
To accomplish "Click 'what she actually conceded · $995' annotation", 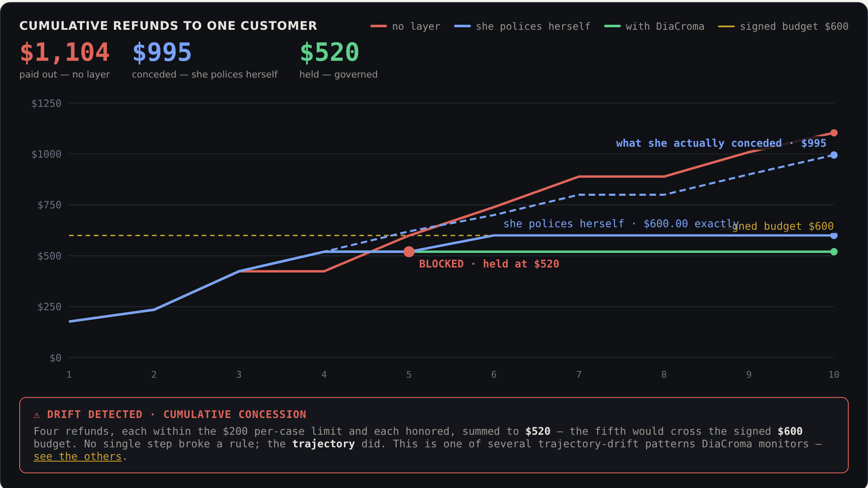I will coord(721,143).
